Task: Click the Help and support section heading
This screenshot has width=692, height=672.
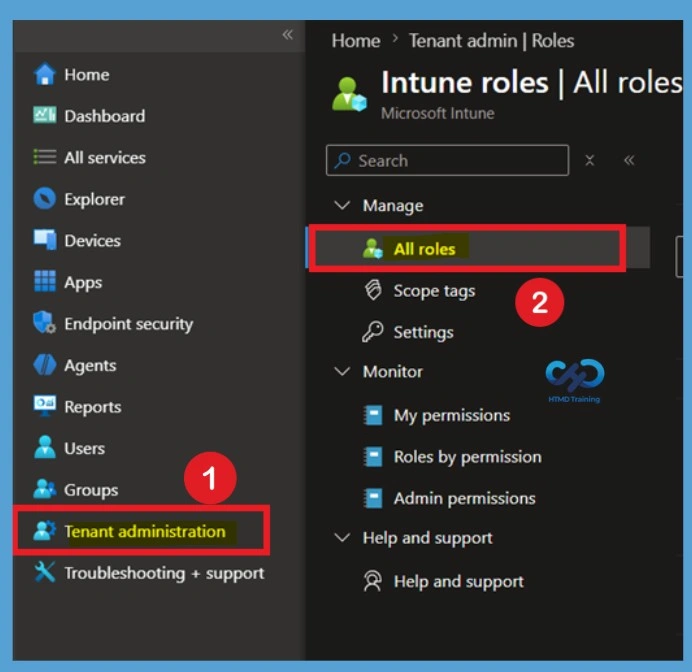Action: (427, 538)
